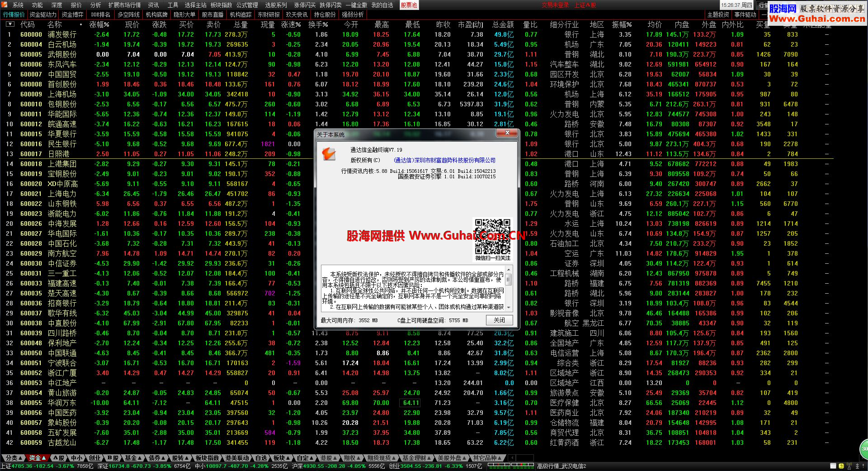The height and width of the screenshot is (471, 868).
Task: Click the highlighted 64.11 lowest price cell
Action: point(411,403)
